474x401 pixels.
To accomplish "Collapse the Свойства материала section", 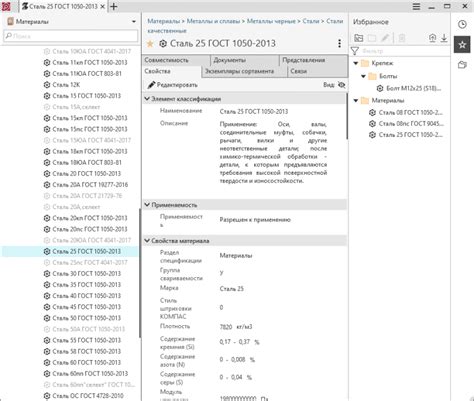I will [147, 240].
